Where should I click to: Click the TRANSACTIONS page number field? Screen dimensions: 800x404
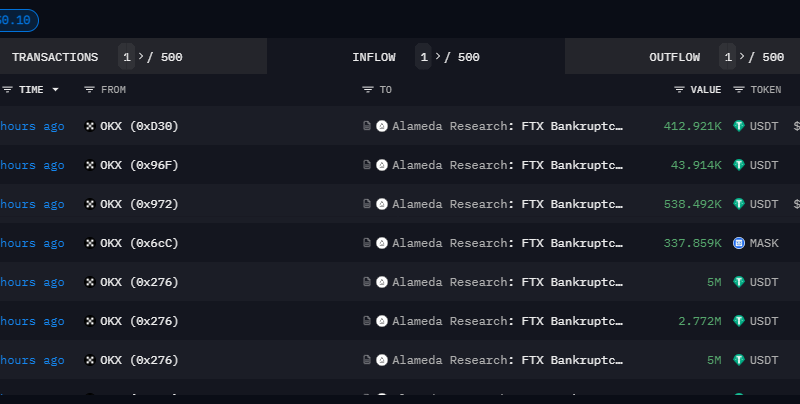(127, 57)
